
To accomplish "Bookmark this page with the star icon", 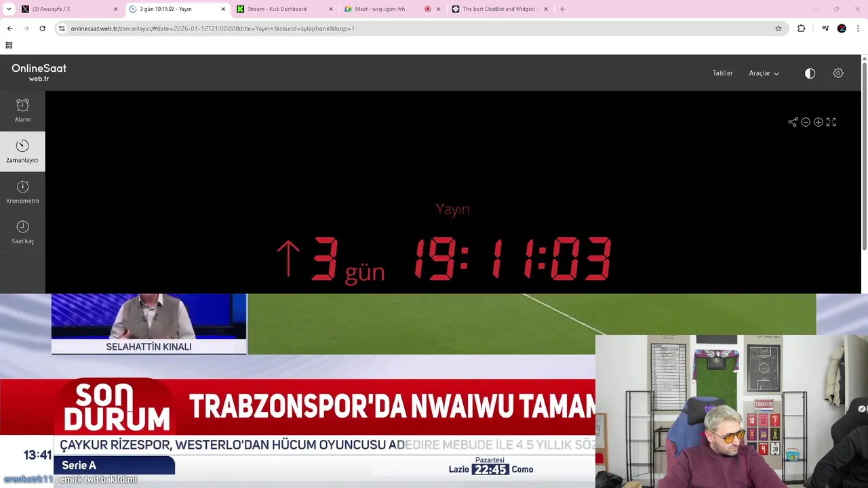I will point(778,28).
